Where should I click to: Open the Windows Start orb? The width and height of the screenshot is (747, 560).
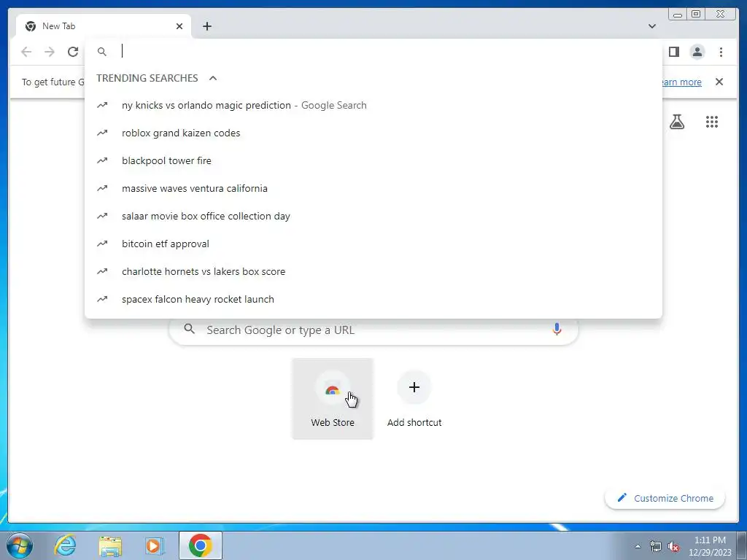pos(20,545)
